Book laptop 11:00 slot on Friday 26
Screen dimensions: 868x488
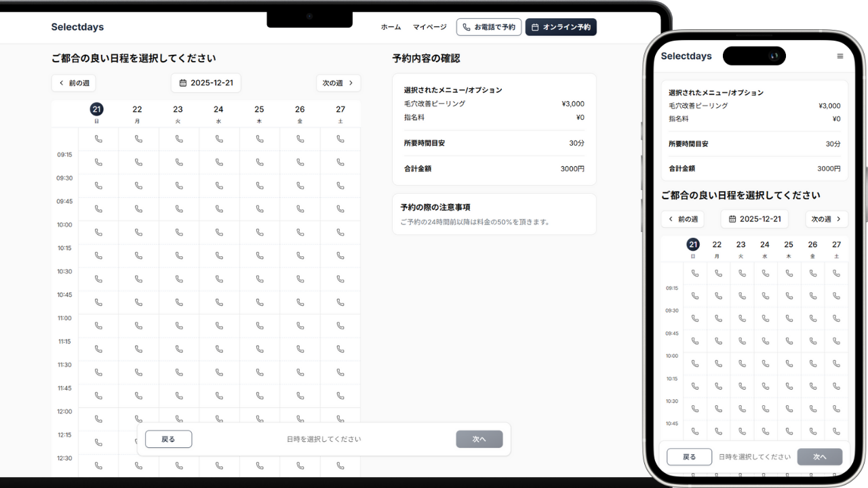coord(300,326)
